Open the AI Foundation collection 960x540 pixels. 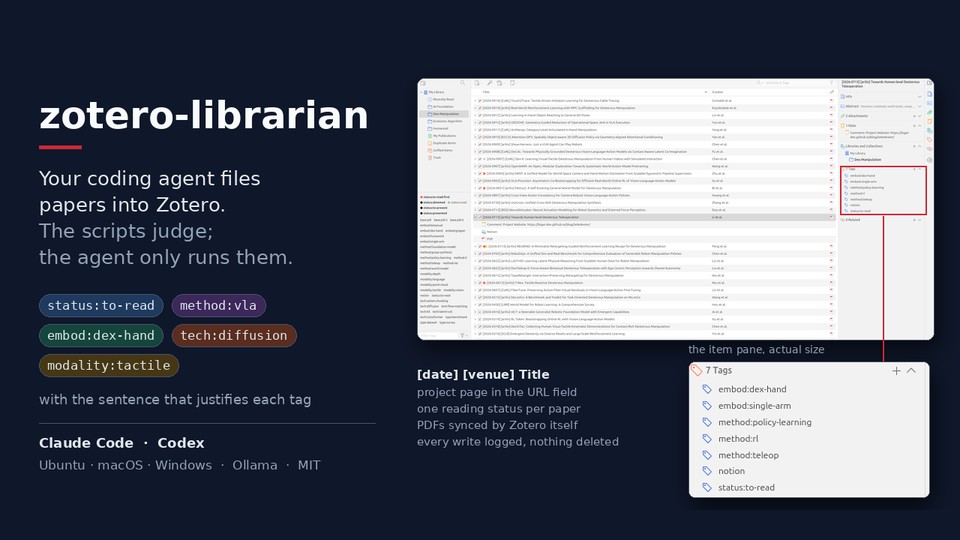tap(444, 107)
